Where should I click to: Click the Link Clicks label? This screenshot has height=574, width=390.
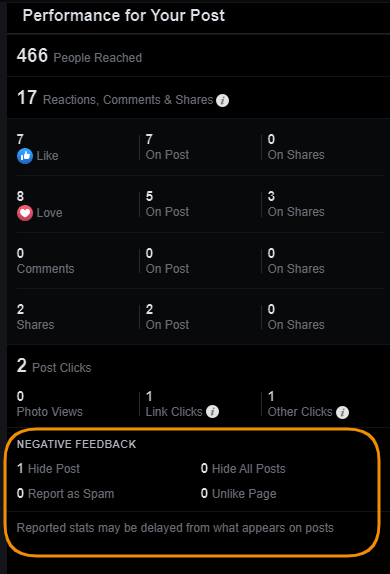174,412
